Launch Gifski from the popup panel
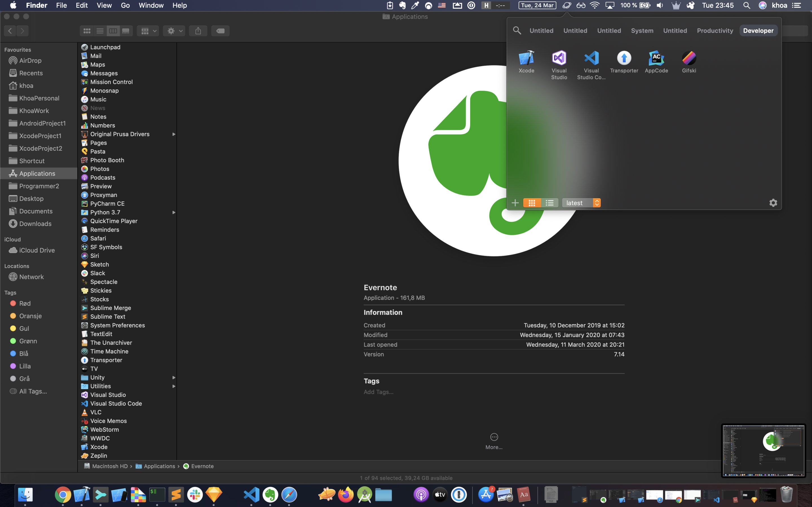 [689, 58]
